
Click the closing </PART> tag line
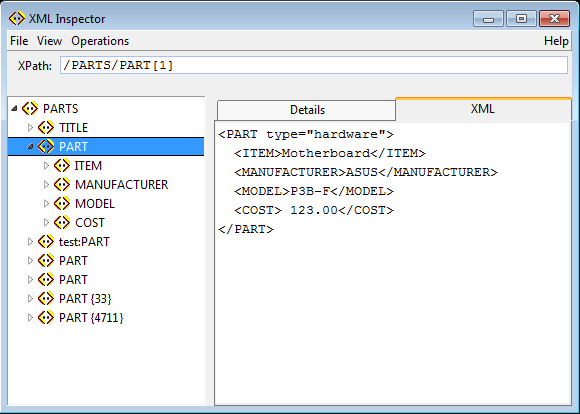[x=246, y=229]
